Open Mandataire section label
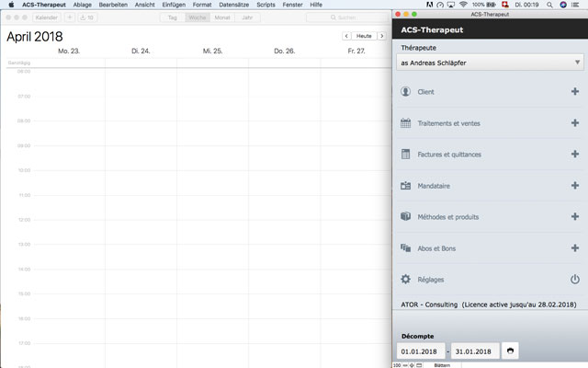 coord(434,186)
